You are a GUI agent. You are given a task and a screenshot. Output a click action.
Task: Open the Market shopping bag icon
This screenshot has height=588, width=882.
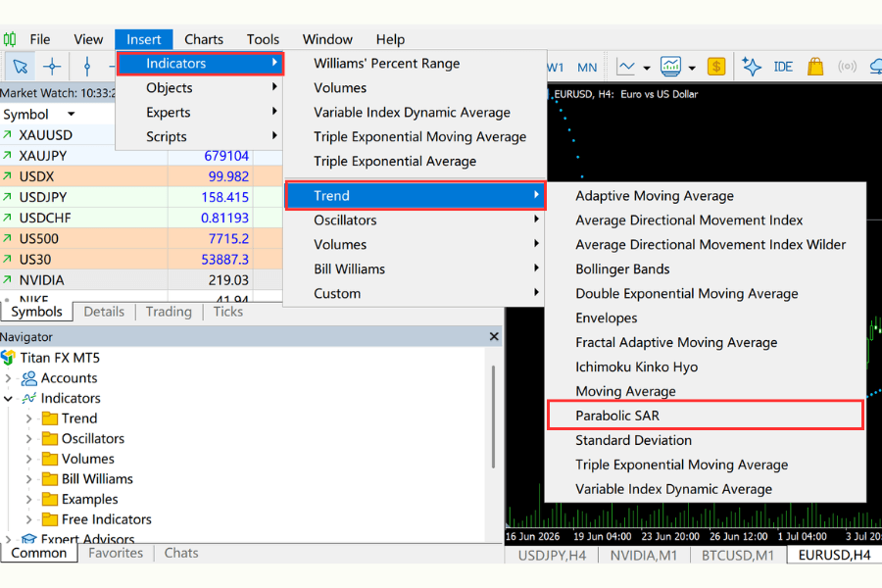tap(815, 67)
